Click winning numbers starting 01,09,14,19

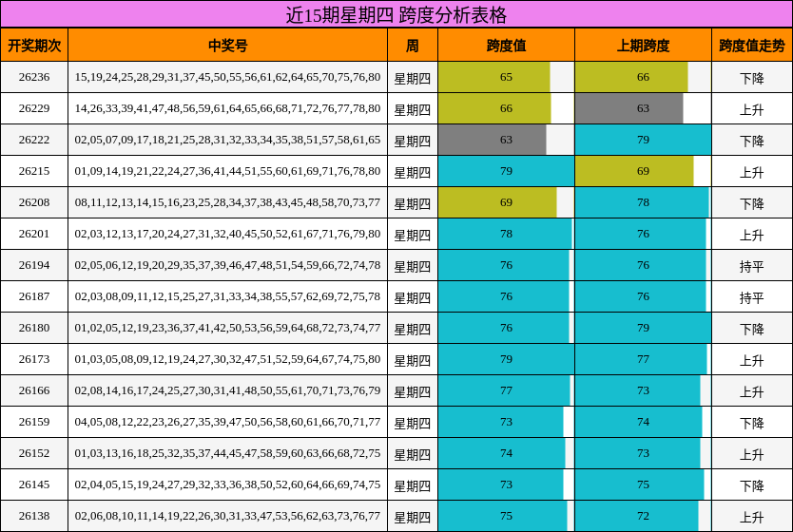[227, 171]
